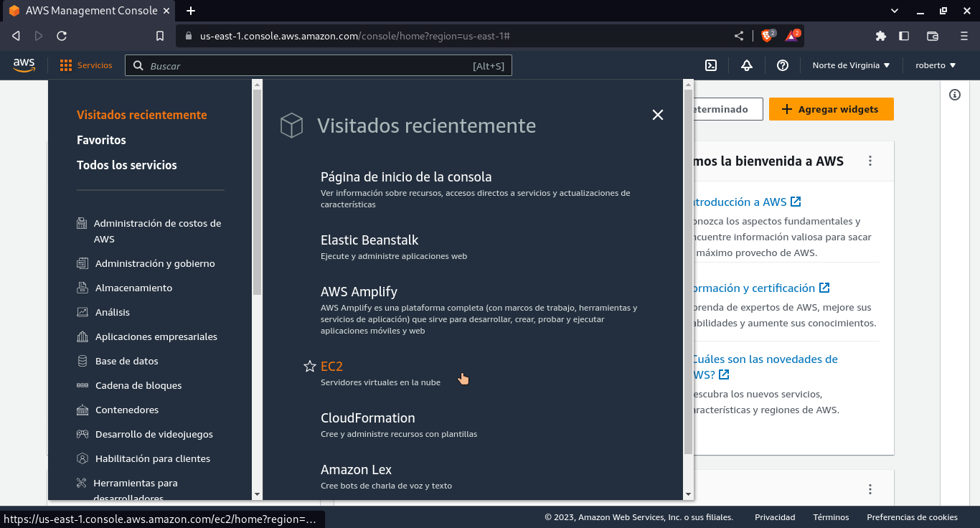Screen dimensions: 980x528
Task: Open a new browser tab with plus
Action: [x=191, y=11]
